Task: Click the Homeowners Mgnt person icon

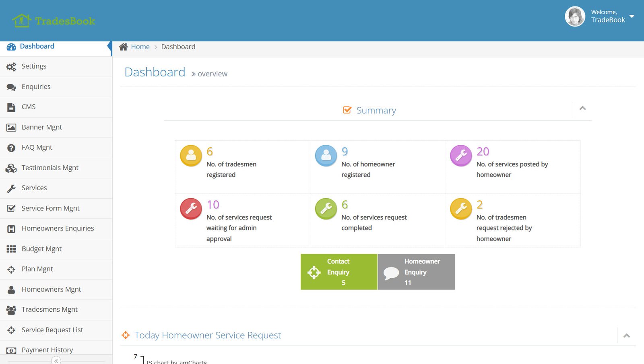Action: 11,290
